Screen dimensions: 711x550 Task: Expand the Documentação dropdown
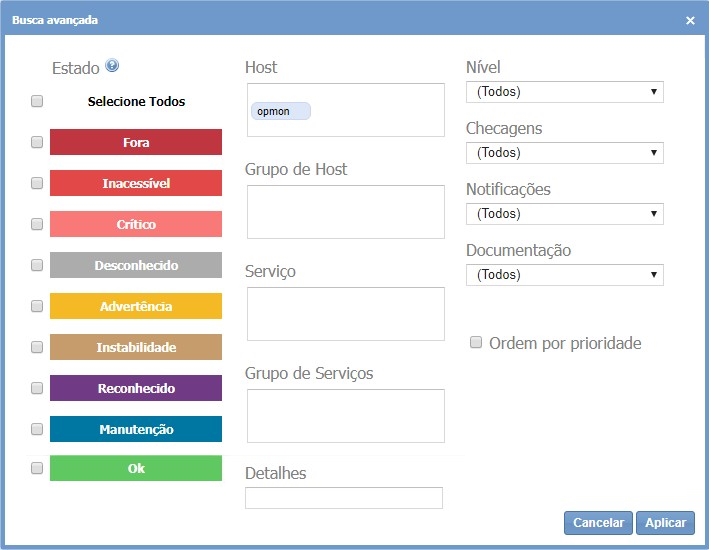pyautogui.click(x=564, y=275)
